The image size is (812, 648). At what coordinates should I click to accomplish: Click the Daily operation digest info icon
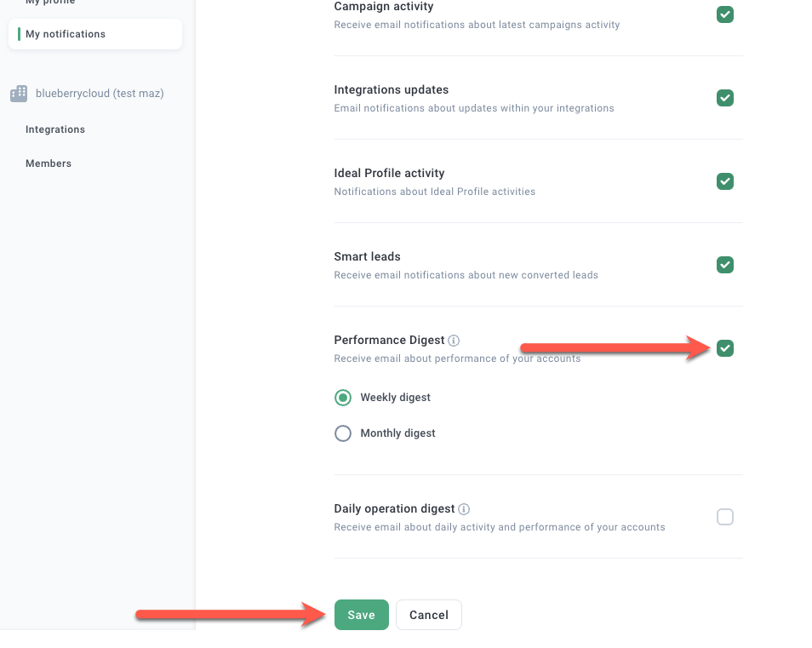pyautogui.click(x=464, y=509)
